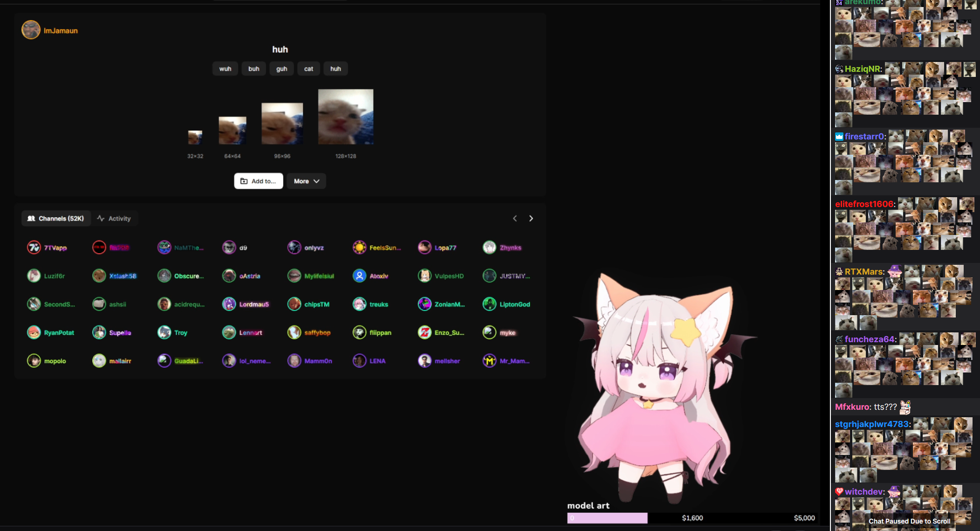This screenshot has height=531, width=980.
Task: Select the Channels (52K) tab
Action: pyautogui.click(x=56, y=219)
